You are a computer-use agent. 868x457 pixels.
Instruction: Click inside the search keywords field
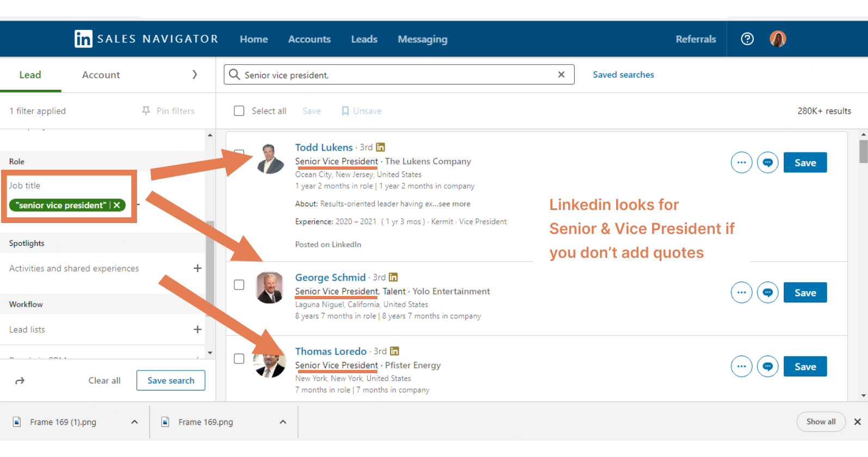point(399,75)
